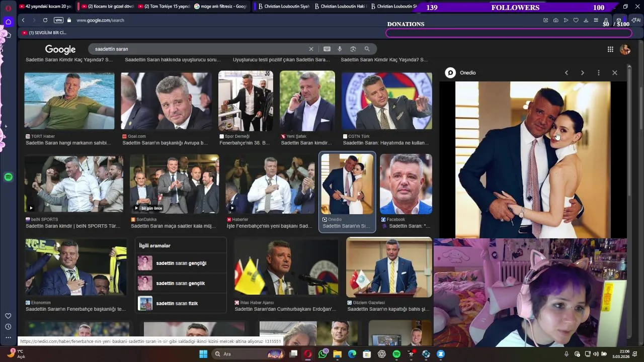Open WhatsApp from the taskbar
The width and height of the screenshot is (644, 362).
pos(323,354)
